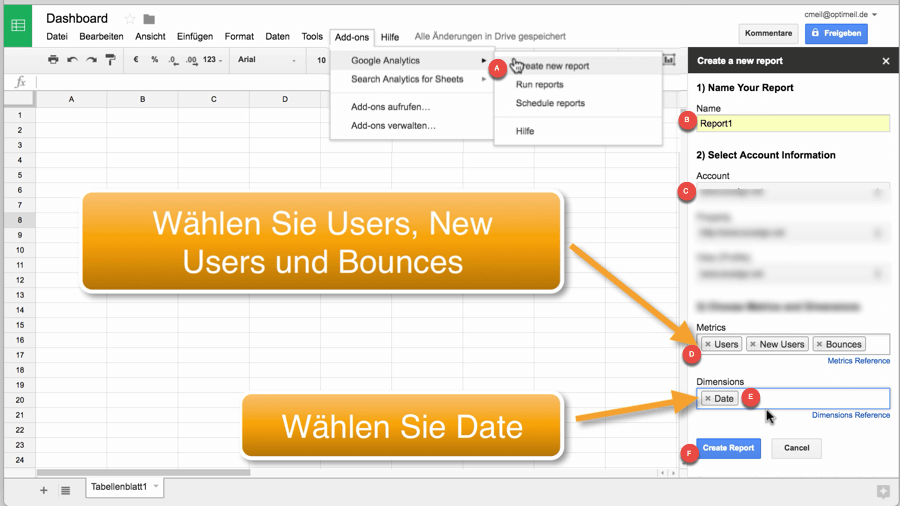
Task: Open the all sheets list icon
Action: (65, 490)
